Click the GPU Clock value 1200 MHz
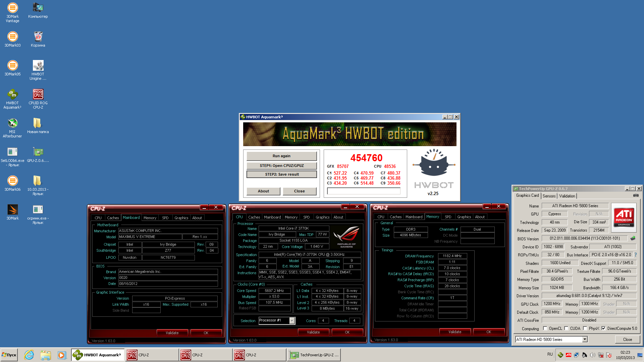This screenshot has height=362, width=644. pos(552,304)
